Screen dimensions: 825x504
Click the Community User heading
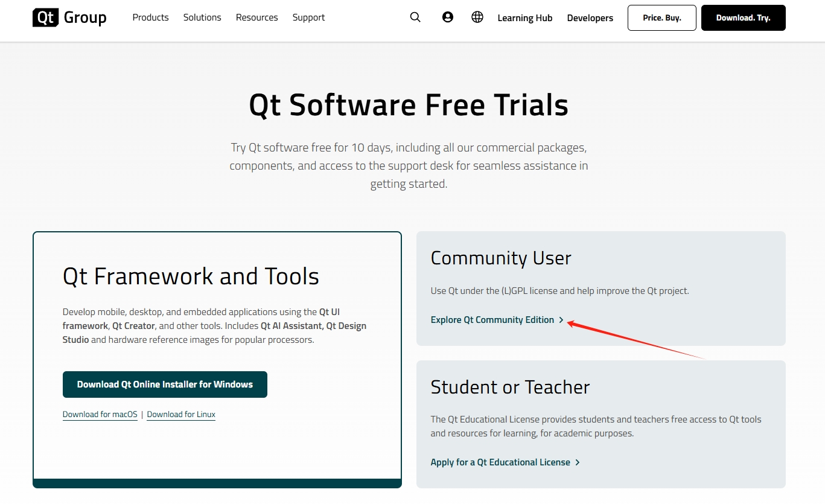[x=501, y=258]
